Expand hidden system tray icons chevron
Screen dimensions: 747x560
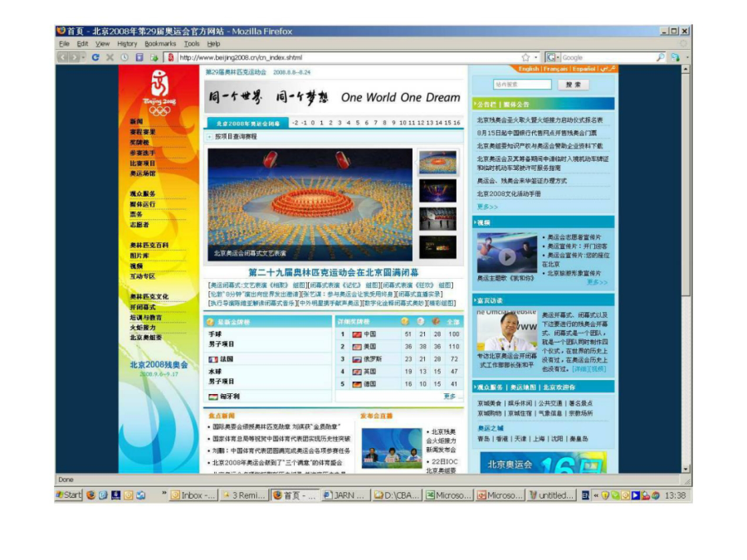pyautogui.click(x=595, y=495)
